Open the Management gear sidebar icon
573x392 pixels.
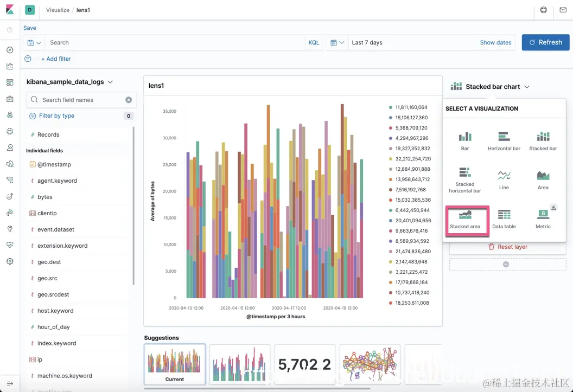coord(10,261)
